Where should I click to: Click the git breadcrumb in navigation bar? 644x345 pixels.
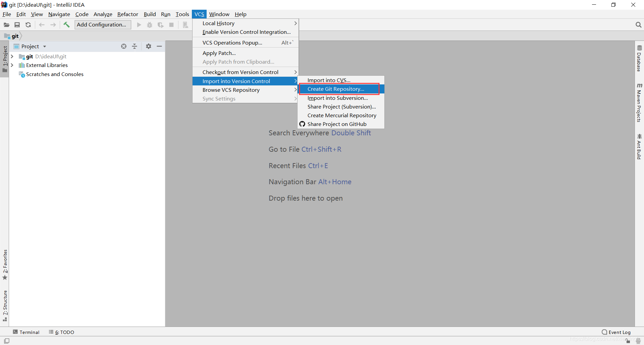click(12, 36)
